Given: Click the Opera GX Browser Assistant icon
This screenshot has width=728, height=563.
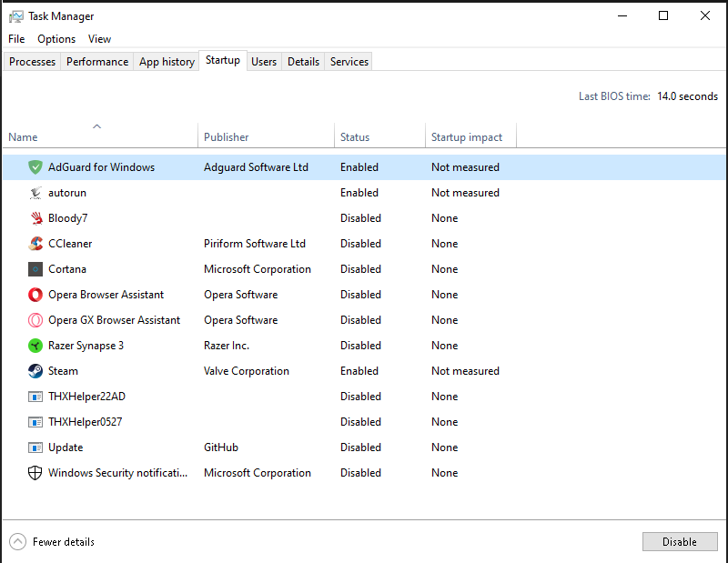Looking at the screenshot, I should (x=35, y=320).
